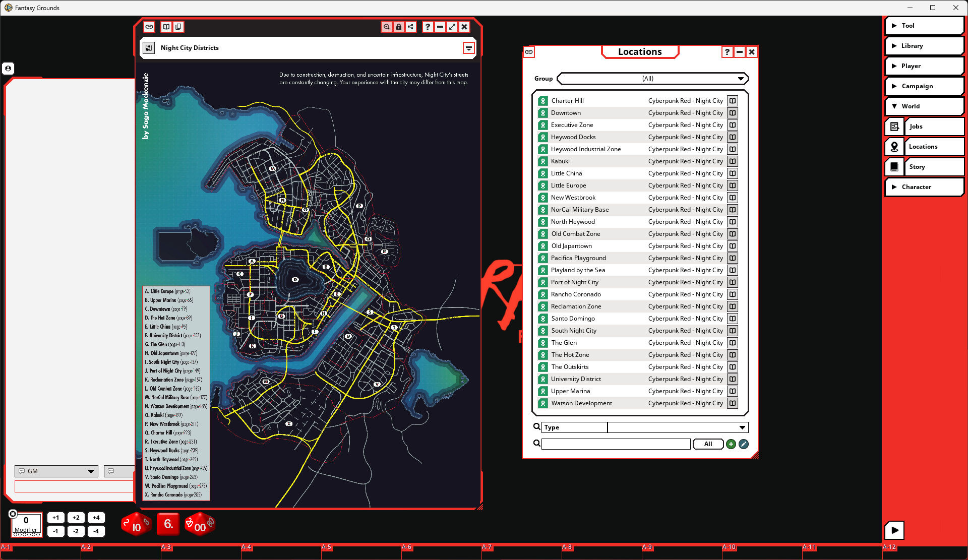Click the play arrow button in the sidebar
968x560 pixels.
894,530
